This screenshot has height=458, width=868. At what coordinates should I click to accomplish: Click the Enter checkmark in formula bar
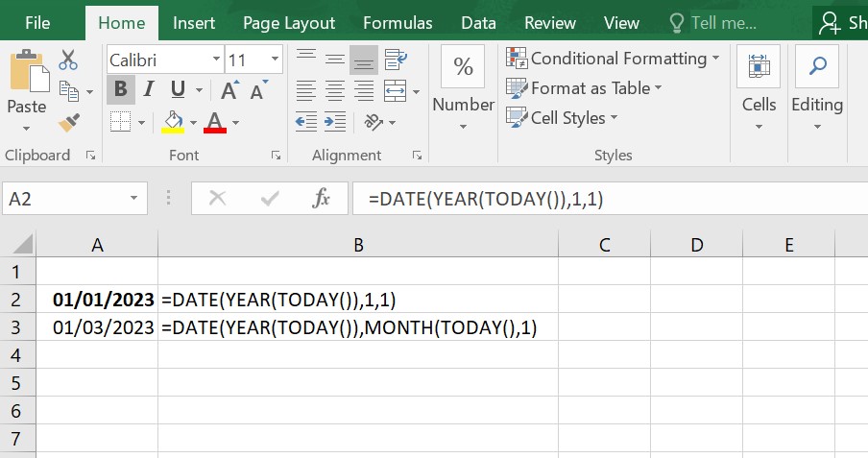[270, 198]
